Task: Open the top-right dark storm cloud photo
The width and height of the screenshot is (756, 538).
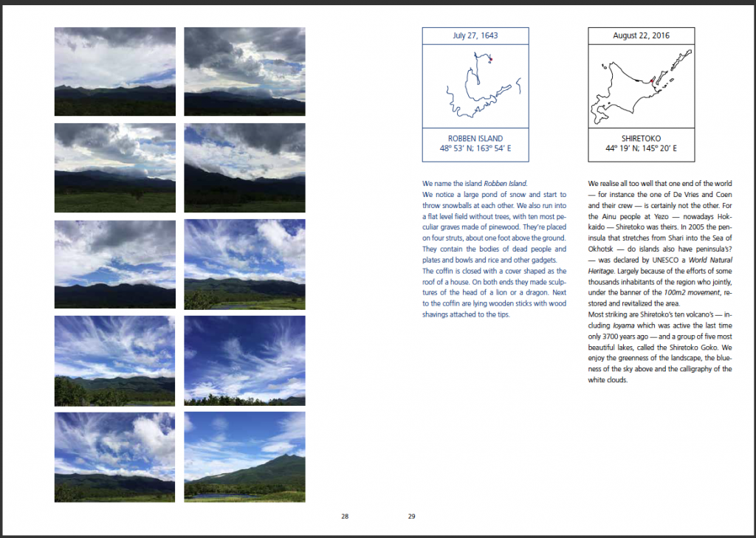Action: pyautogui.click(x=244, y=72)
